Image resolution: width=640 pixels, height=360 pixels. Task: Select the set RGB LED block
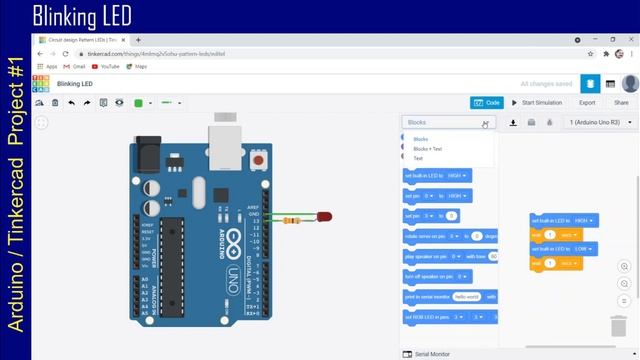450,317
